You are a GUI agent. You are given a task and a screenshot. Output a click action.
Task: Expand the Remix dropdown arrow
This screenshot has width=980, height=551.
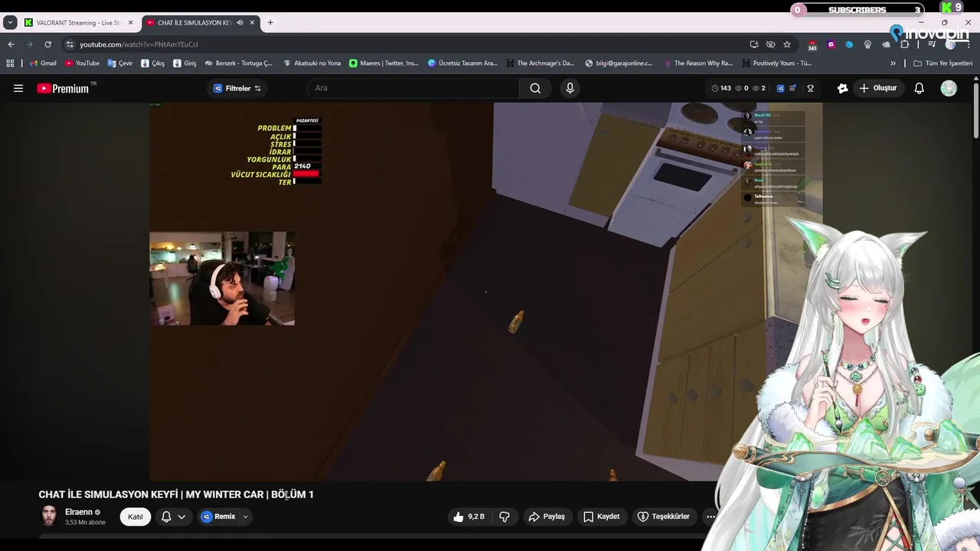pos(245,517)
